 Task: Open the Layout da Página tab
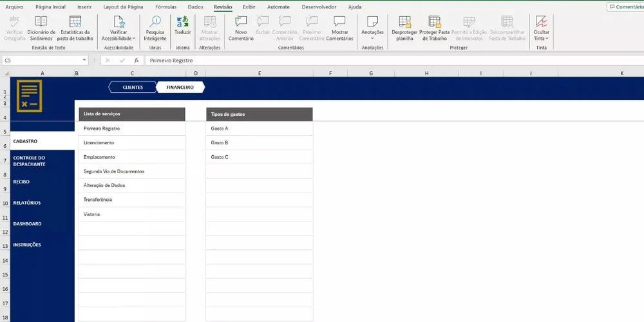click(123, 7)
